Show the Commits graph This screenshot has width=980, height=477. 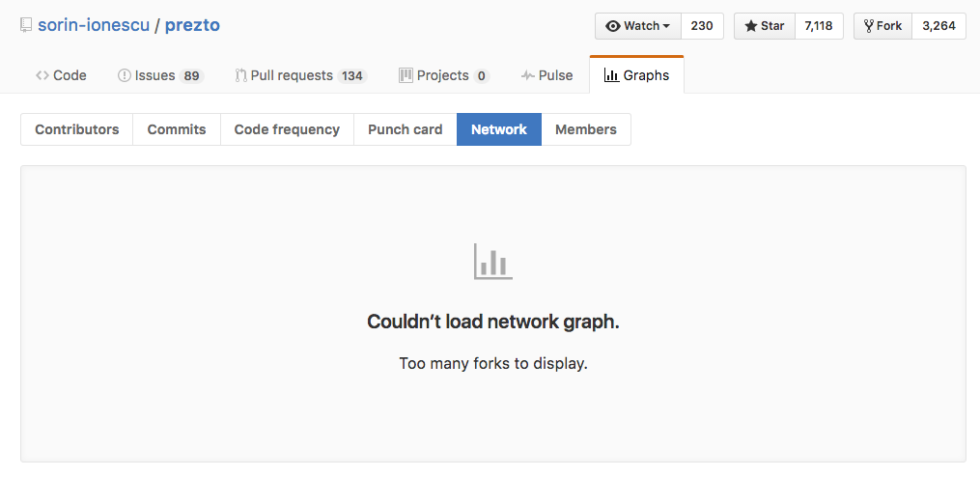(177, 129)
